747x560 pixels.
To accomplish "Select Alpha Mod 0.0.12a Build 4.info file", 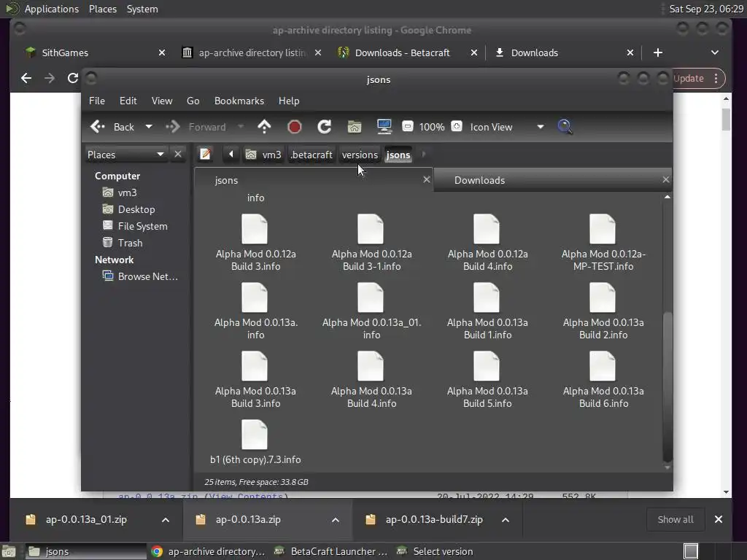I will coord(487,243).
